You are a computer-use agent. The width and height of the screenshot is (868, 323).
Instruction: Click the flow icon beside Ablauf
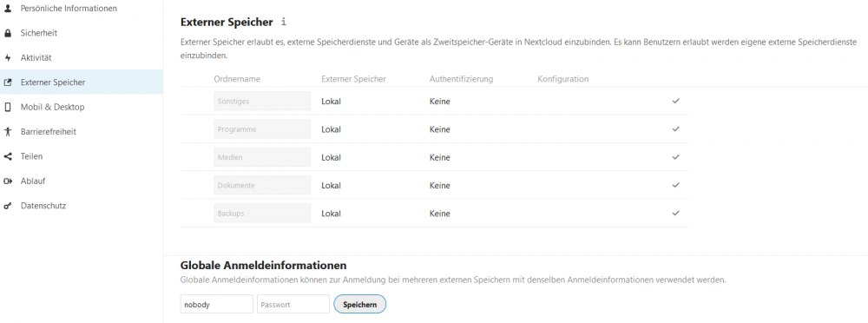pyautogui.click(x=8, y=181)
